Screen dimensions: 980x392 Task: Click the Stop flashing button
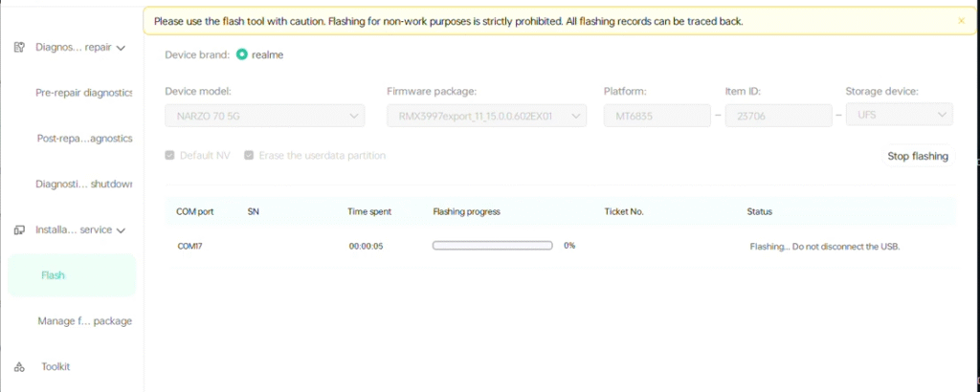[918, 156]
